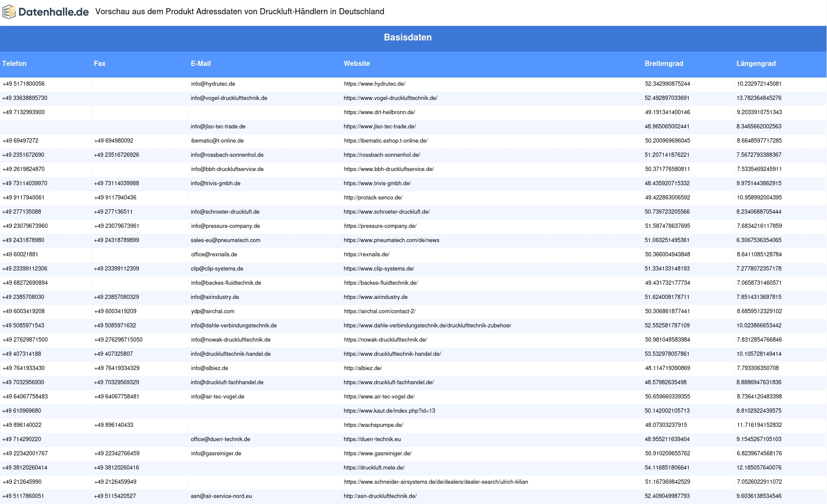The width and height of the screenshot is (827, 504).
Task: Select email info@hydrutec.de
Action: (x=213, y=84)
